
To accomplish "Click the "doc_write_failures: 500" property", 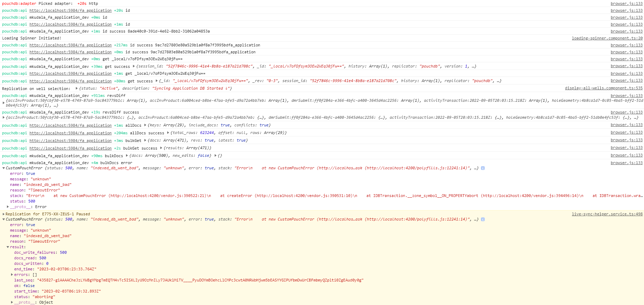I will click(41, 252).
